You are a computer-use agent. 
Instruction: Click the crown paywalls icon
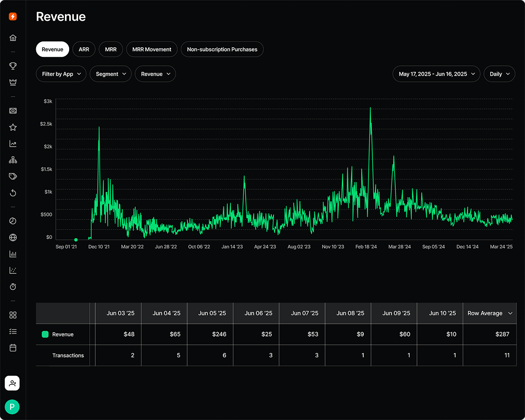12,82
